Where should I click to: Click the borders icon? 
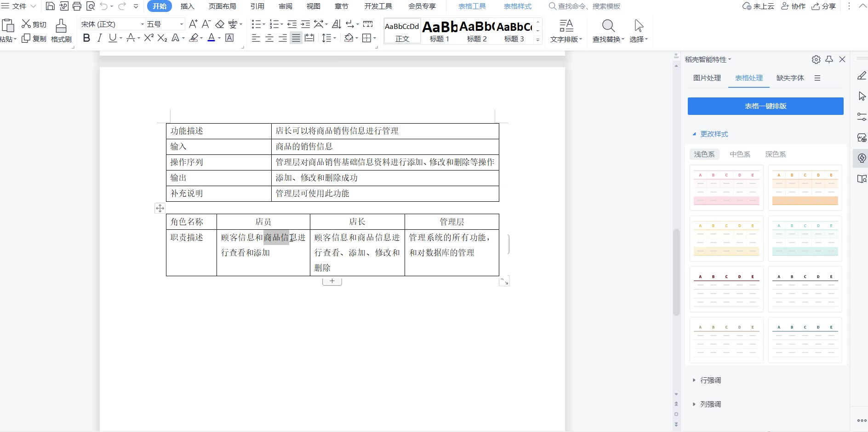tap(366, 38)
